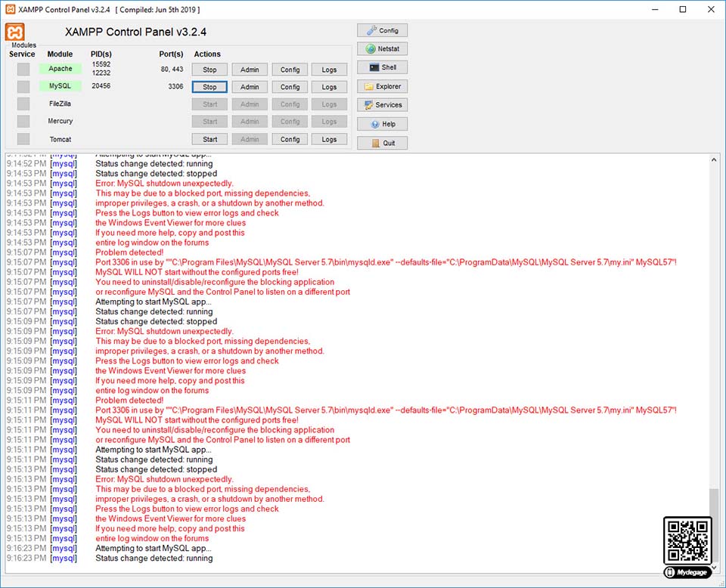Click the 9:15:13 PM "Error: MySQL shutdown unexpectedly." line
Screen dimensions: 726x588
[x=164, y=479]
